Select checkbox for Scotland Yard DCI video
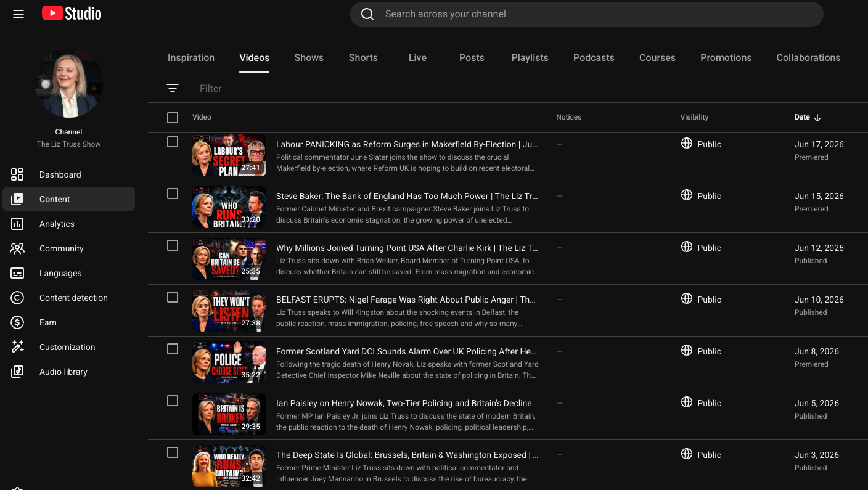The height and width of the screenshot is (490, 868). 173,349
